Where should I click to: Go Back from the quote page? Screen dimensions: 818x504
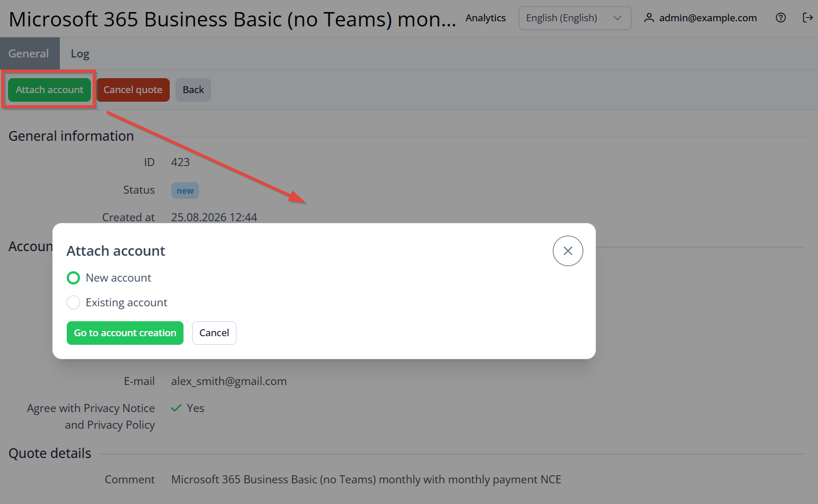pos(193,90)
